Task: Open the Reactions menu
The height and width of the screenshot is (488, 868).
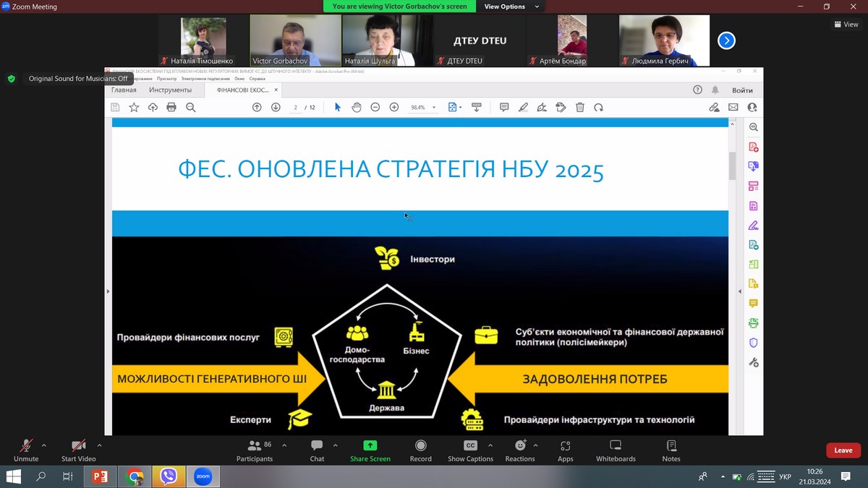Action: [x=519, y=450]
